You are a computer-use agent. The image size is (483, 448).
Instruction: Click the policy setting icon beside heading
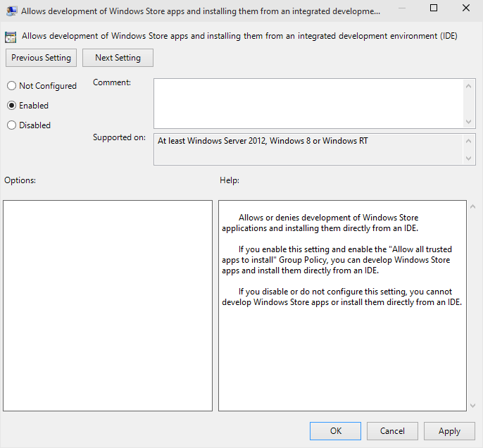pyautogui.click(x=11, y=37)
